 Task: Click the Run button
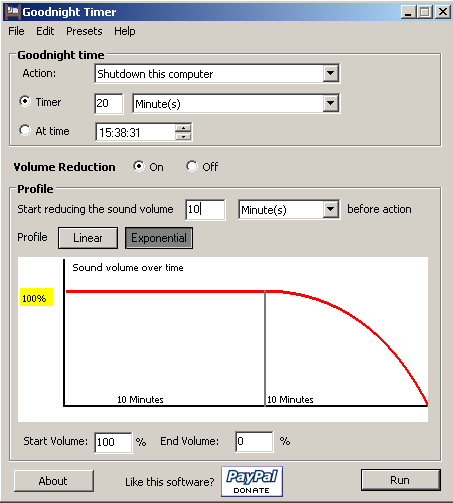[x=400, y=480]
